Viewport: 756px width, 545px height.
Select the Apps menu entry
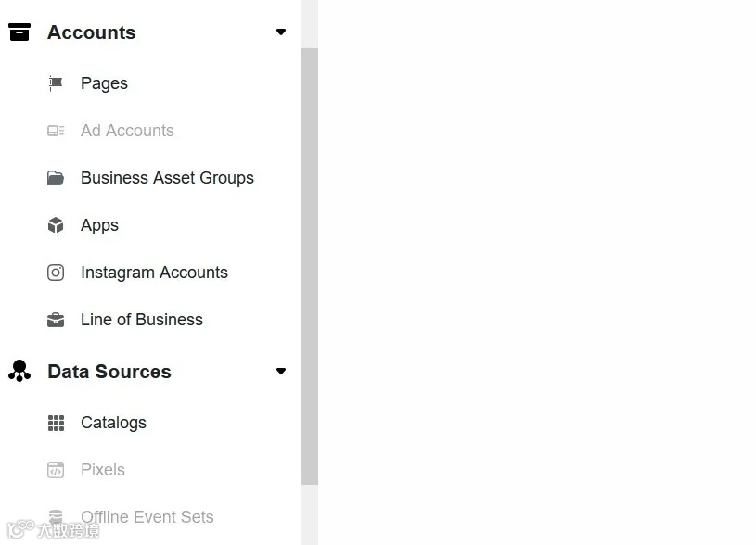click(99, 225)
